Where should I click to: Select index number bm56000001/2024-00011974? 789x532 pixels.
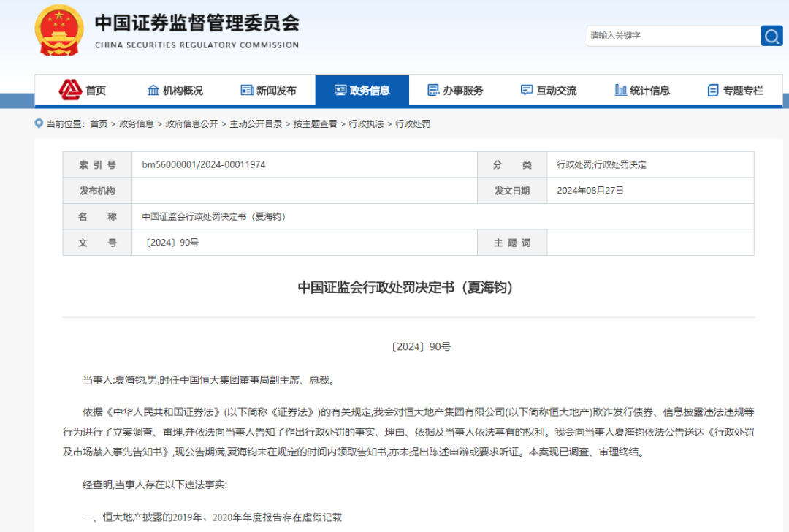pos(203,164)
